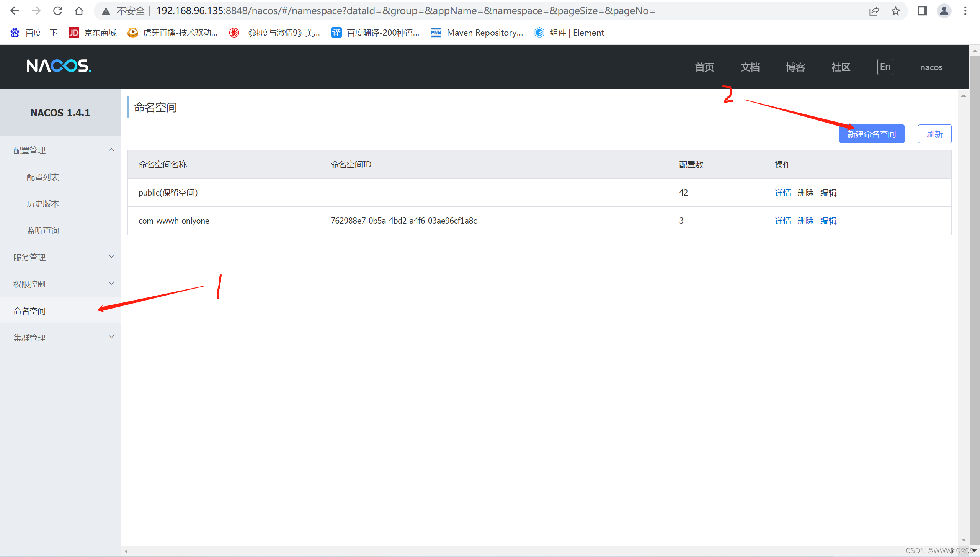Open the browser side panel icon
This screenshot has height=557, width=980.
coord(922,11)
